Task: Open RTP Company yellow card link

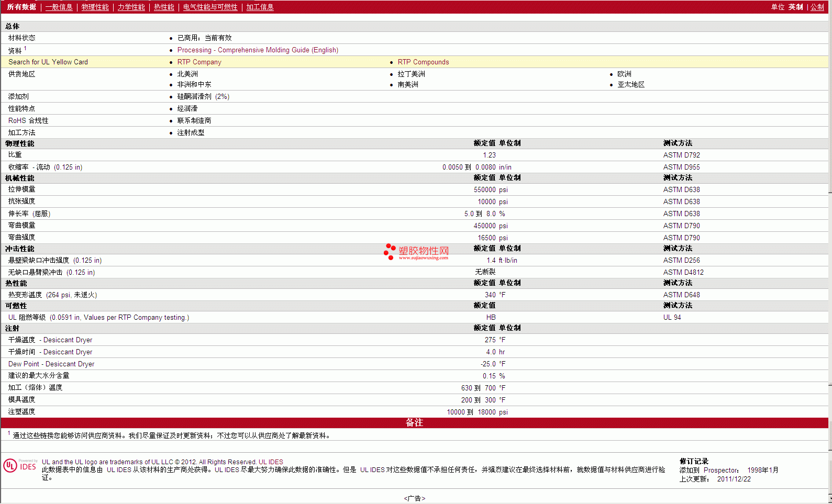Action: point(199,62)
